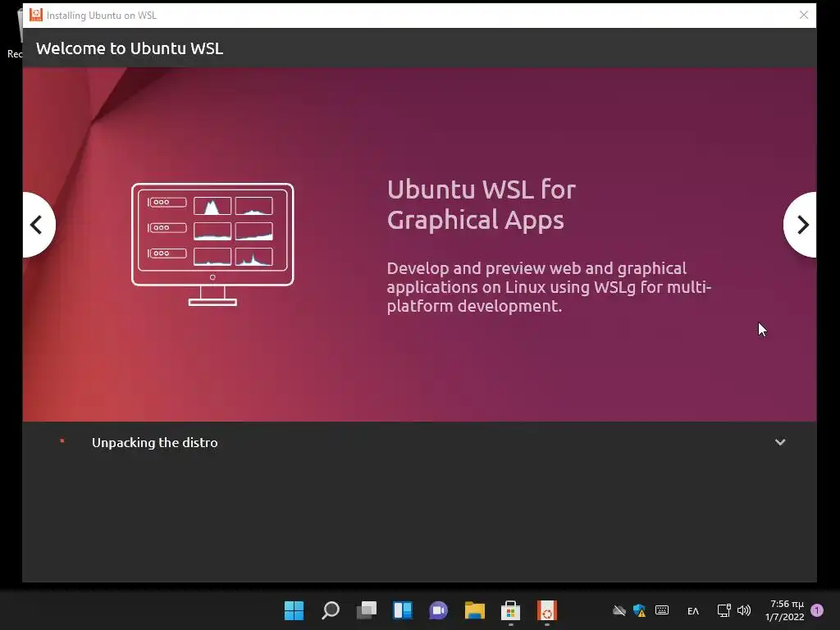Open File Explorer from taskbar
Screen dimensions: 840x630
point(475,610)
